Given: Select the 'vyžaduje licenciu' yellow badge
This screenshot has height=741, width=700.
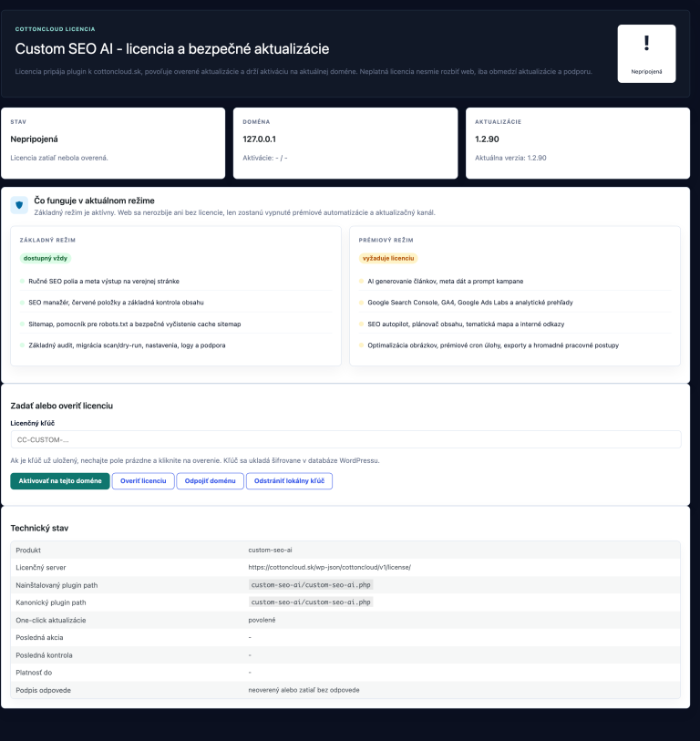Looking at the screenshot, I should [x=388, y=259].
